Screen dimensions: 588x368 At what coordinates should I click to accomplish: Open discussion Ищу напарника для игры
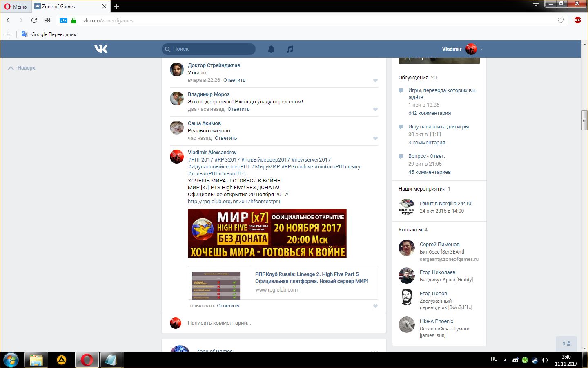tap(439, 127)
